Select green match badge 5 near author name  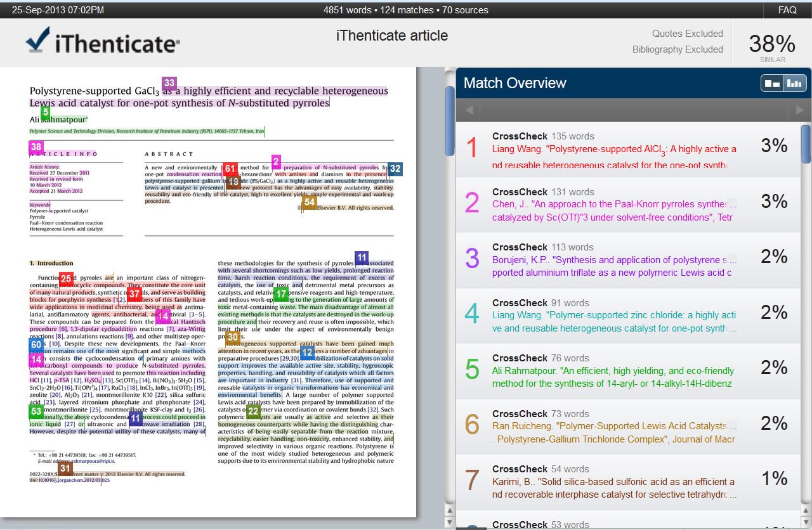pos(45,113)
